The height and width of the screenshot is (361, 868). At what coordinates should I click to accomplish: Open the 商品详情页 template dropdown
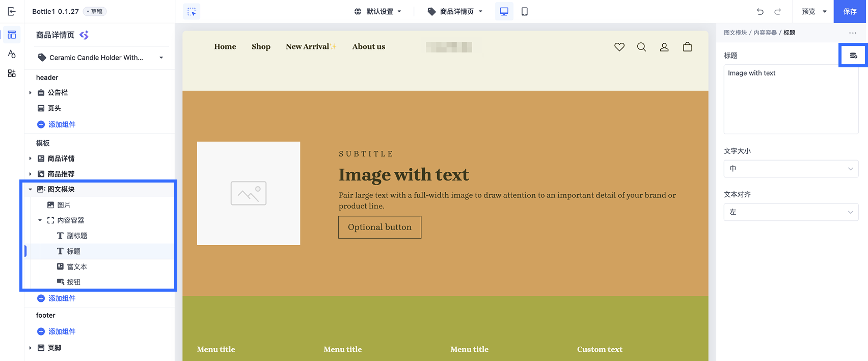coord(455,11)
